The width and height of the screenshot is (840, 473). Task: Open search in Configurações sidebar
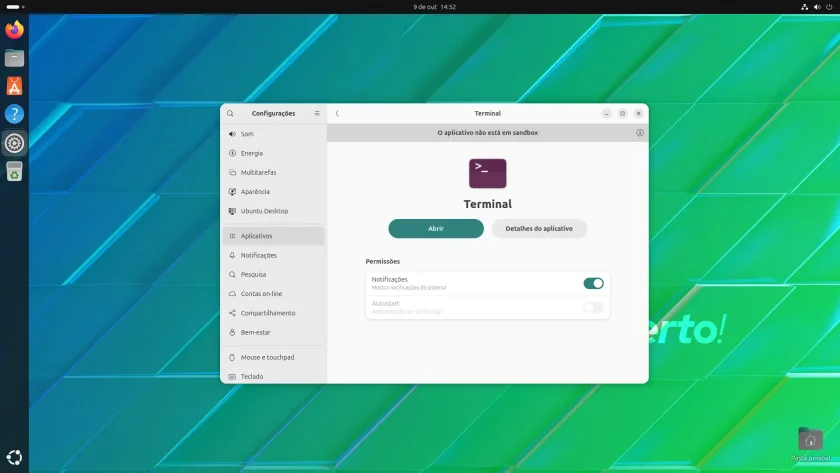coord(230,114)
